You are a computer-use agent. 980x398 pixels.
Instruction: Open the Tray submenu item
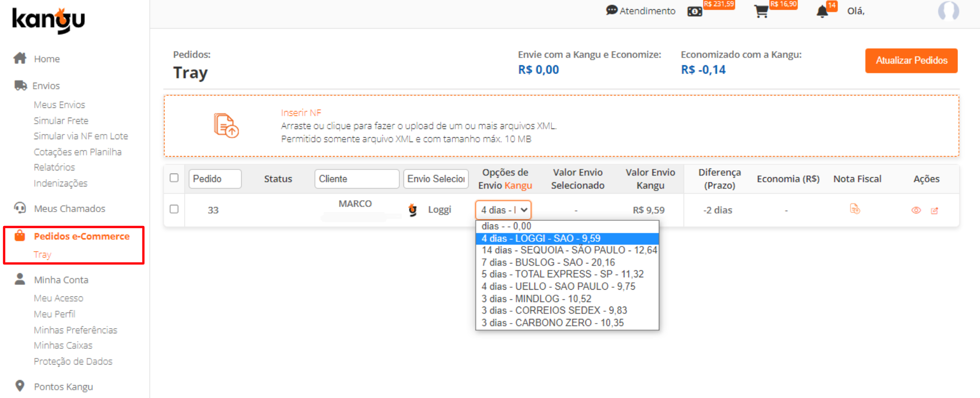(x=42, y=255)
